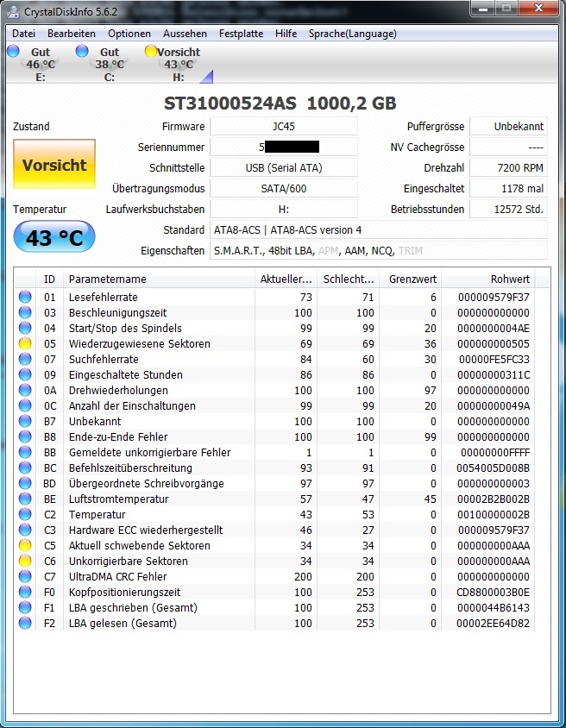Click the Rohwert column header
The image size is (566, 728).
click(488, 279)
